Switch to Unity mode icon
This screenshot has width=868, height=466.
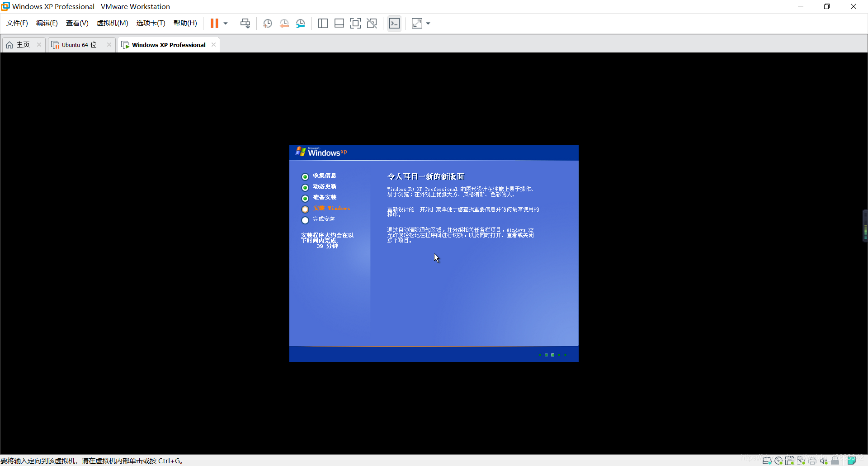click(372, 24)
